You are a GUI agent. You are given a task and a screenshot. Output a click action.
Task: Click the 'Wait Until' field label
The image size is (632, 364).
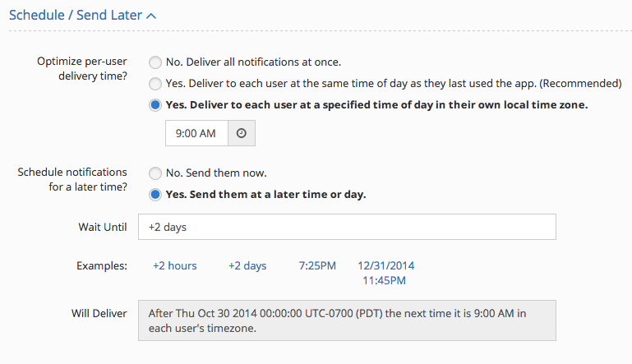click(103, 227)
